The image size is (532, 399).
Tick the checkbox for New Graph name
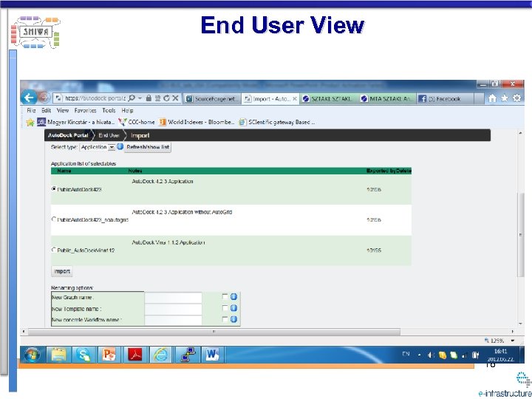tap(225, 296)
